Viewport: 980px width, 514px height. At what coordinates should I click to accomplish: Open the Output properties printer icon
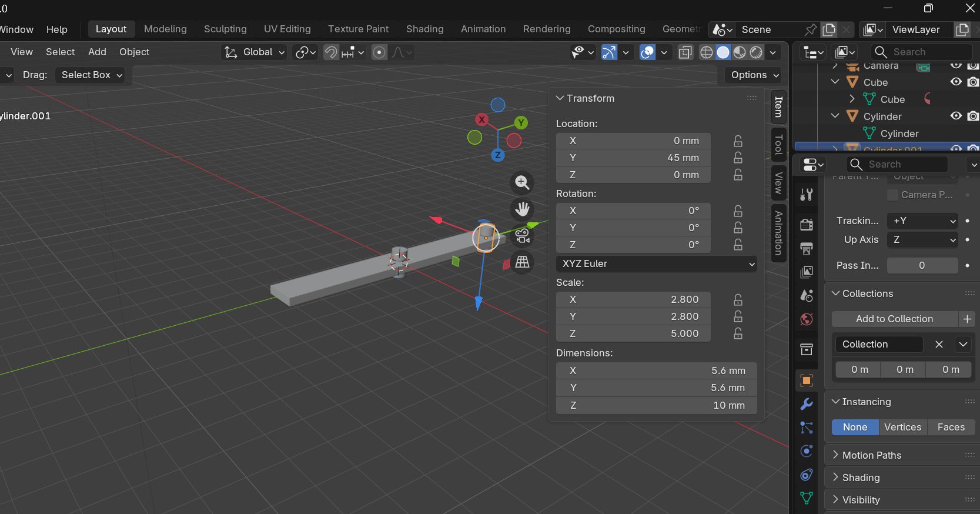pos(807,248)
